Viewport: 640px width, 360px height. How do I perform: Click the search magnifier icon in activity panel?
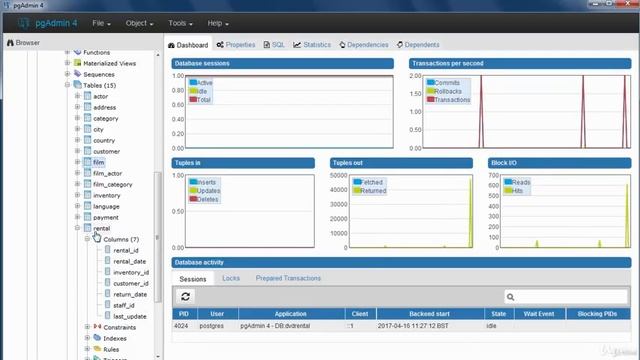(510, 297)
